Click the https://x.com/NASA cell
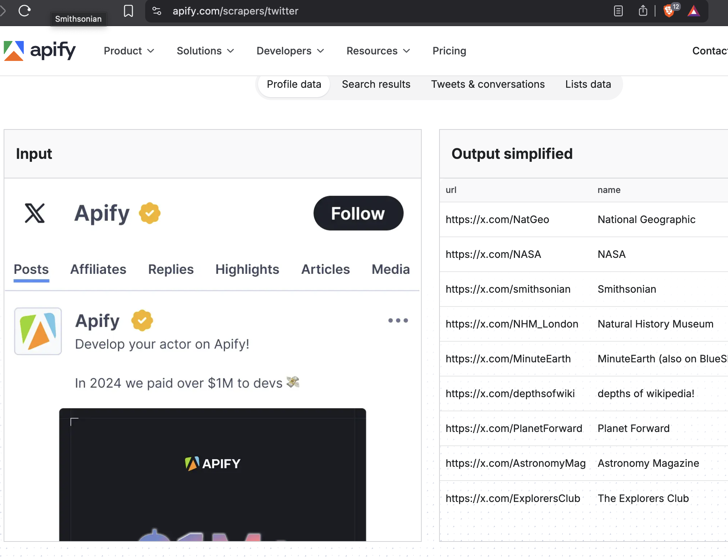Screen dimensions: 728x560 click(x=493, y=254)
